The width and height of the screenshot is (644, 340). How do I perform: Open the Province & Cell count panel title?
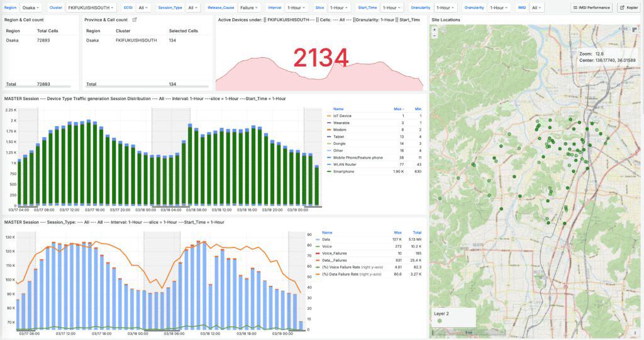coord(106,20)
